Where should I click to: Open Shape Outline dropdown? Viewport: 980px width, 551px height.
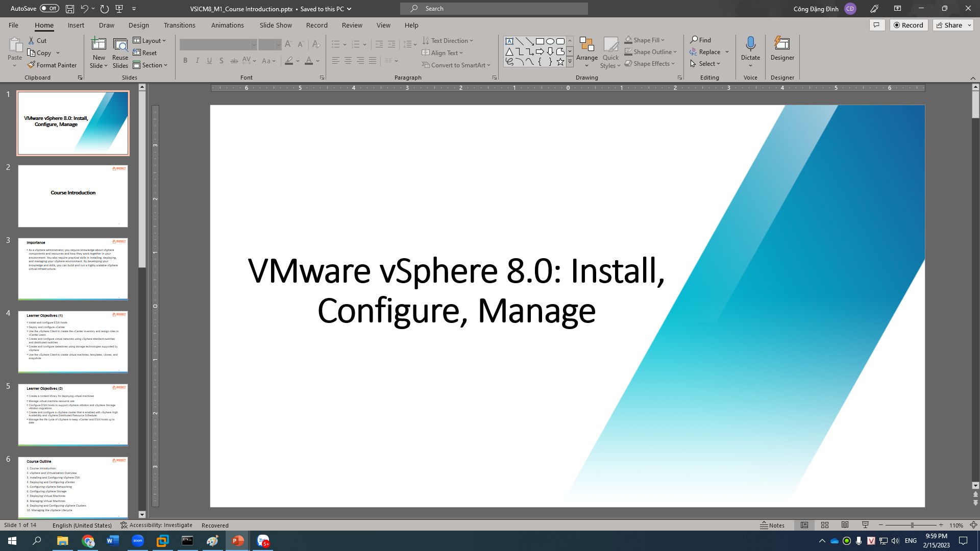651,52
